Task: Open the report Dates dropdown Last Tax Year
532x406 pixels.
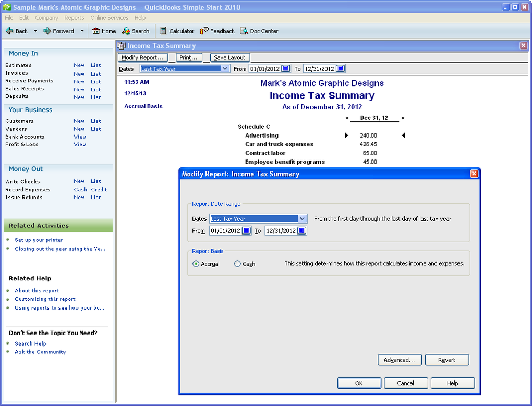Action: [x=225, y=68]
